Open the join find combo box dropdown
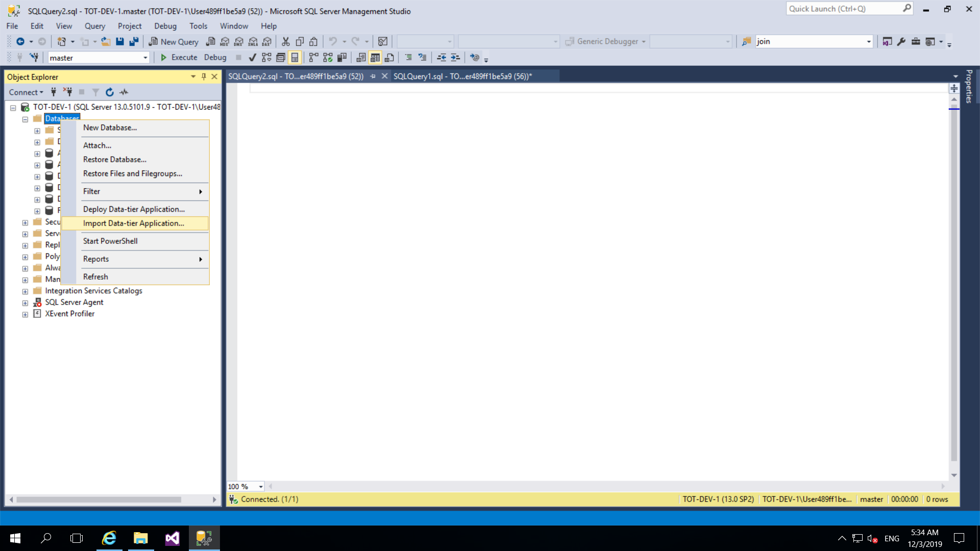Image resolution: width=980 pixels, height=551 pixels. (869, 42)
